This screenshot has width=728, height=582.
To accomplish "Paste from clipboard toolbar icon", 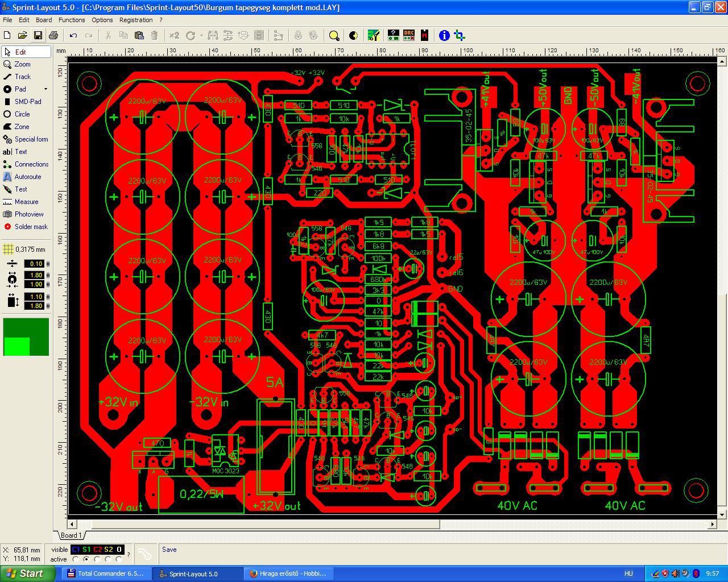I will click(139, 35).
